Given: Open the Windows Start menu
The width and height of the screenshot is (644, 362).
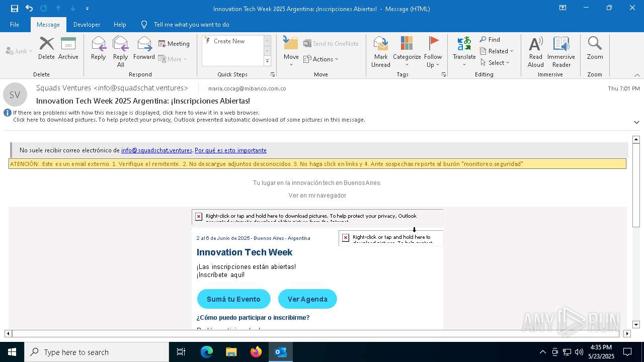Looking at the screenshot, I should (12, 352).
